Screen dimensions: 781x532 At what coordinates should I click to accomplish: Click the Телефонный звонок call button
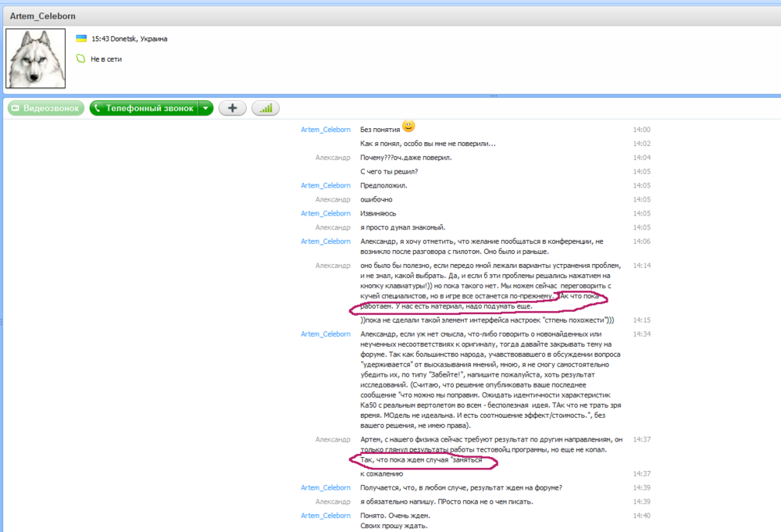pyautogui.click(x=144, y=108)
